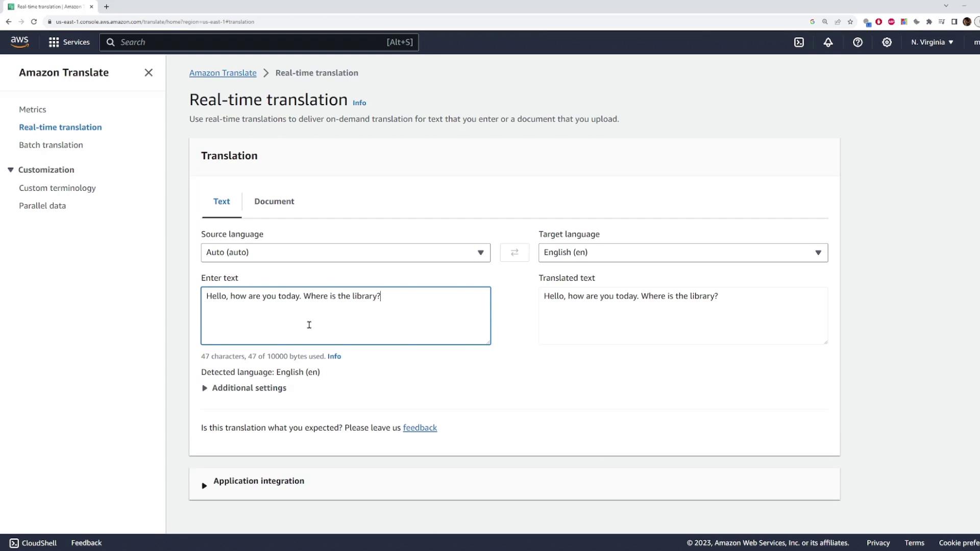
Task: Open the notifications bell
Action: (828, 42)
